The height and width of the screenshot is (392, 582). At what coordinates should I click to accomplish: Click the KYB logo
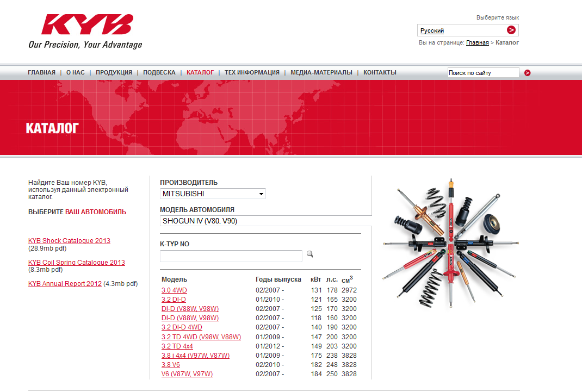tap(87, 26)
